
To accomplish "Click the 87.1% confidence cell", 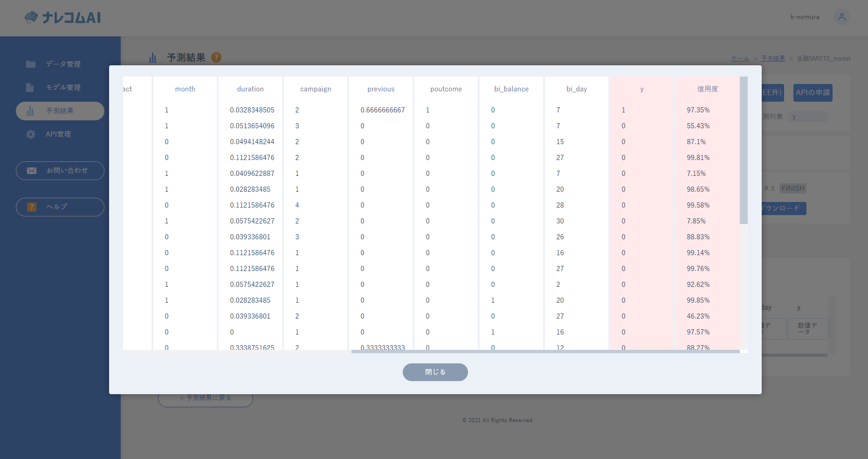I will pyautogui.click(x=696, y=142).
